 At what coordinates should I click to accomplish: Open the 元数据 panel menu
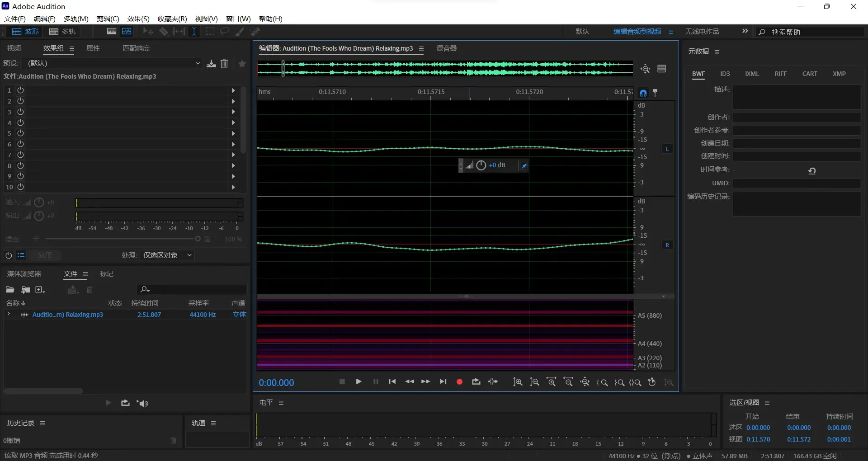click(x=717, y=52)
